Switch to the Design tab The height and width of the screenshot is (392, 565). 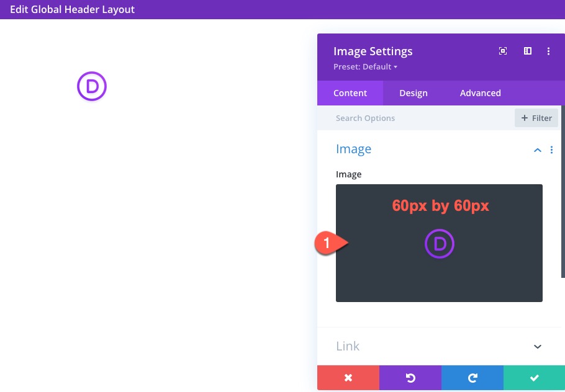(x=413, y=93)
